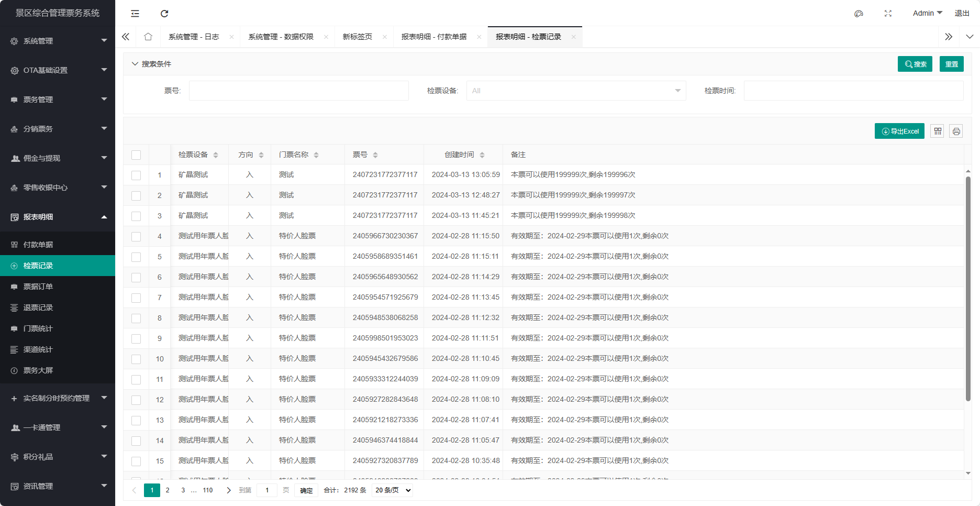The image size is (980, 506).
Task: Click the 退出 logout link
Action: [962, 13]
